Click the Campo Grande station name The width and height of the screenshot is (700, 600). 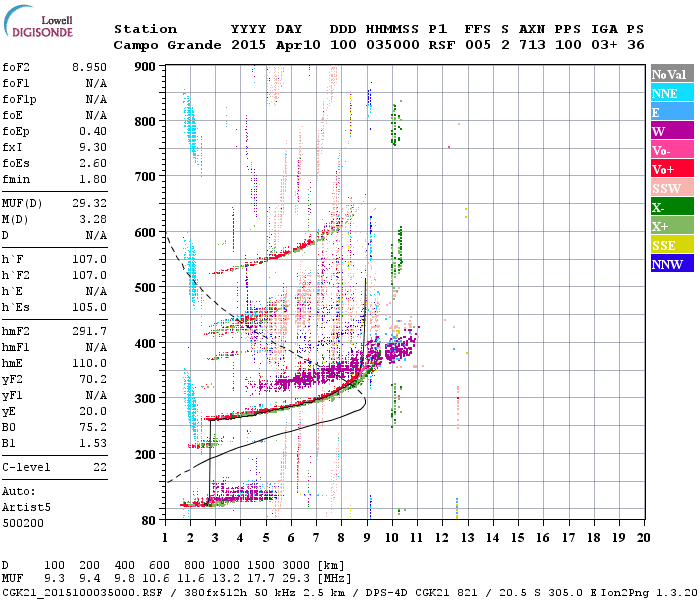tap(167, 45)
